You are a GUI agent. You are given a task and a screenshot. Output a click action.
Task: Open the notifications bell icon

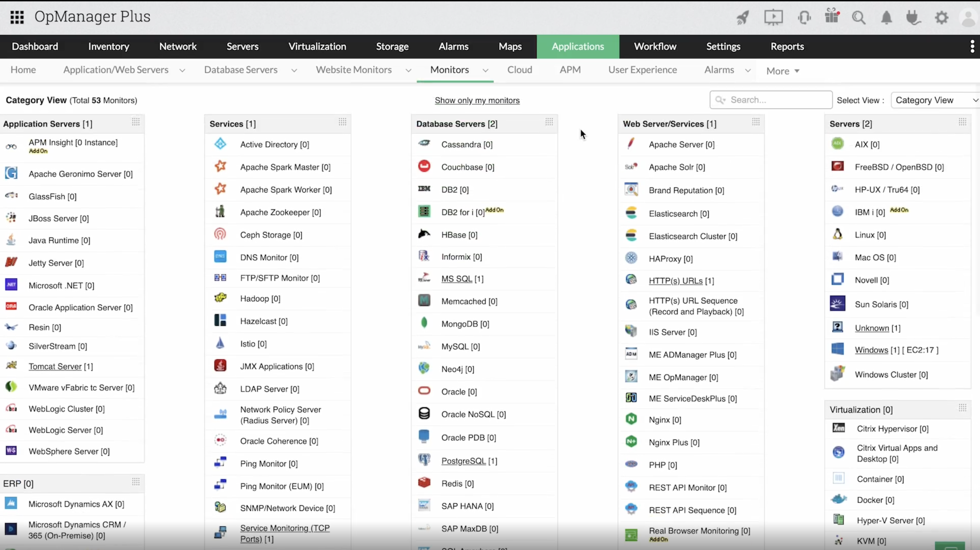[x=886, y=17]
